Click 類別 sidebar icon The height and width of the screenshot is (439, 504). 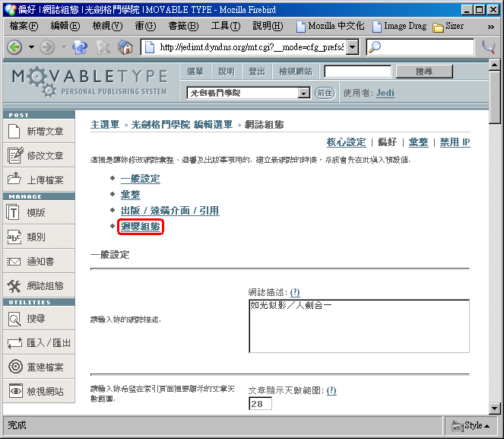pos(14,237)
